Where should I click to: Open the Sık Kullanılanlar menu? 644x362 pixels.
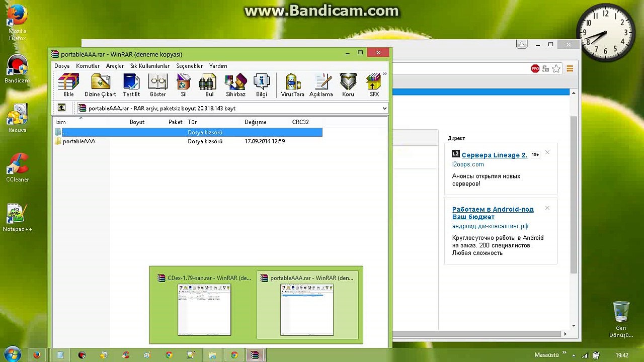point(150,66)
